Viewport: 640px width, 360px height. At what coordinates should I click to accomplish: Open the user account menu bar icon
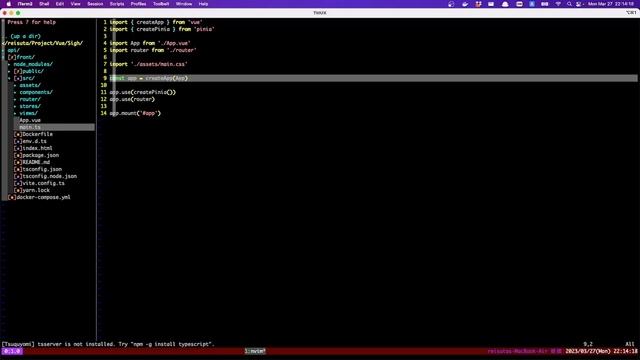pos(578,4)
